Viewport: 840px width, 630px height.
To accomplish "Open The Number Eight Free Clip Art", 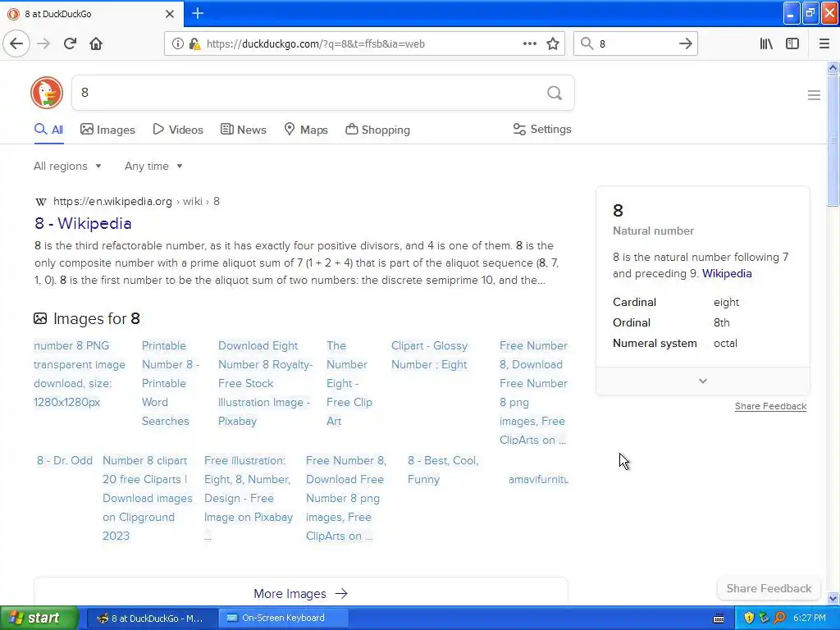I will 349,383.
